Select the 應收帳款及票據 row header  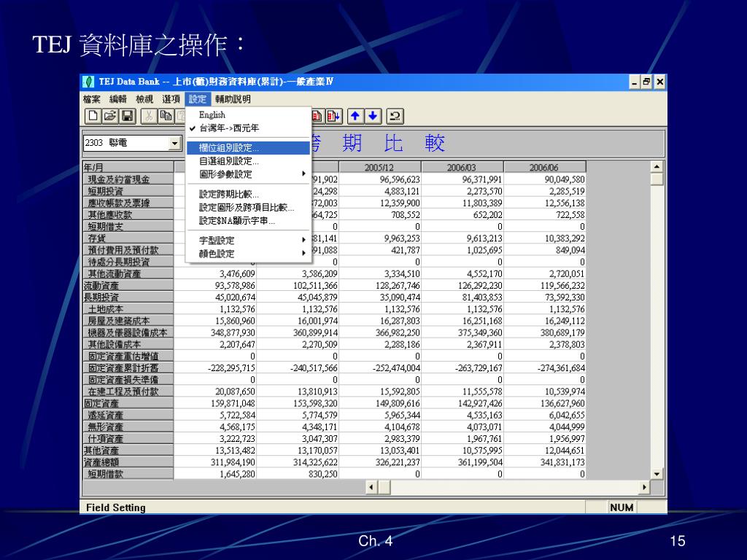pyautogui.click(x=128, y=203)
